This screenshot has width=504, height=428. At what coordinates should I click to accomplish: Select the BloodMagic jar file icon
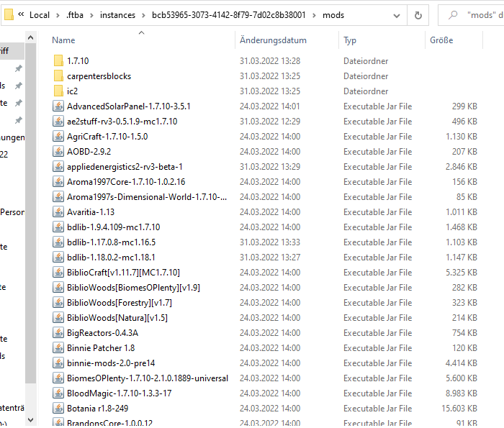coord(58,393)
